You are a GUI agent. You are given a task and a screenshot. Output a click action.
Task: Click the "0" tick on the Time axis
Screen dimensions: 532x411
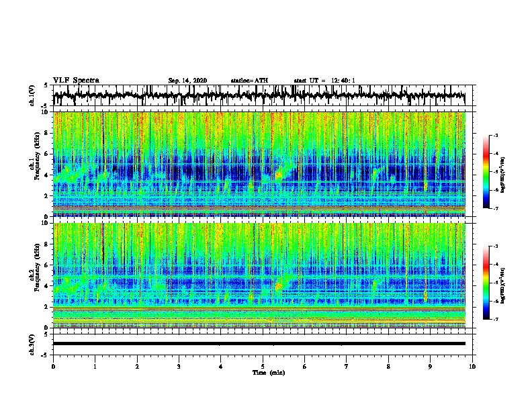tap(53, 367)
